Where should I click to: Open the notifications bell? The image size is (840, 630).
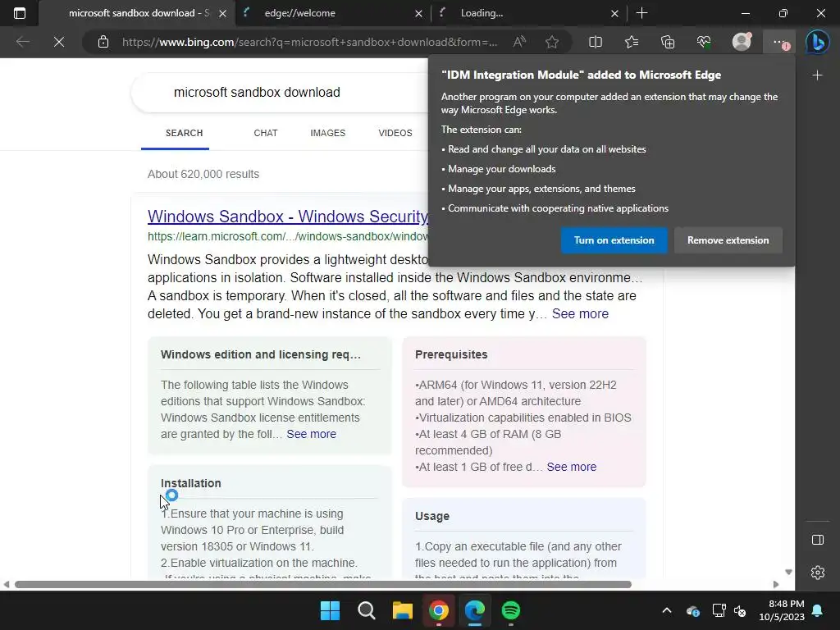(818, 610)
